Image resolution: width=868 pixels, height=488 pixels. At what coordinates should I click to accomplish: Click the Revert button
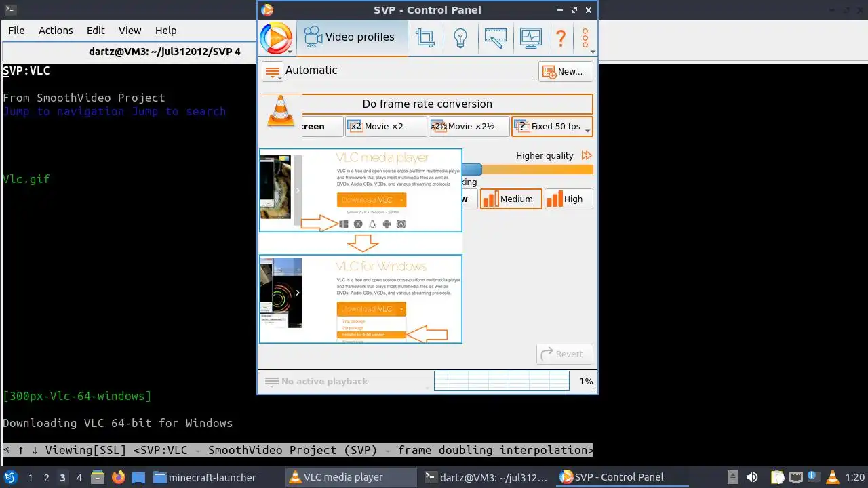pyautogui.click(x=565, y=354)
